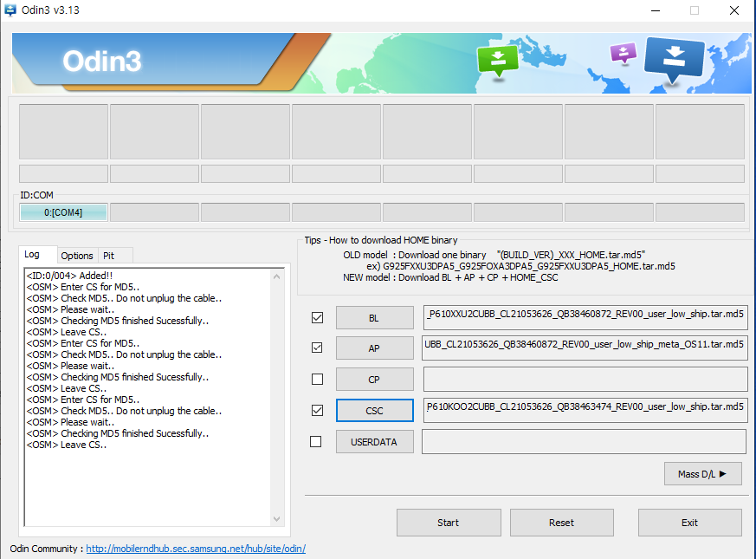The width and height of the screenshot is (756, 559).
Task: Click the BL file path field
Action: point(585,317)
